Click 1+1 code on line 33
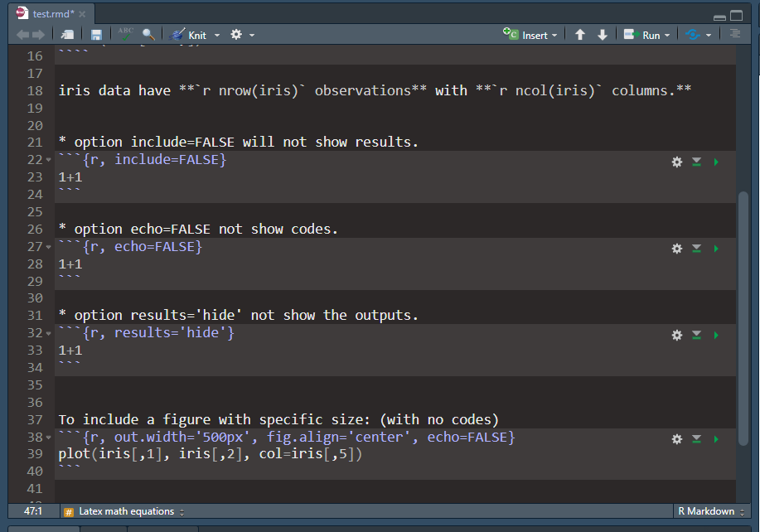760x532 pixels. pyautogui.click(x=70, y=351)
